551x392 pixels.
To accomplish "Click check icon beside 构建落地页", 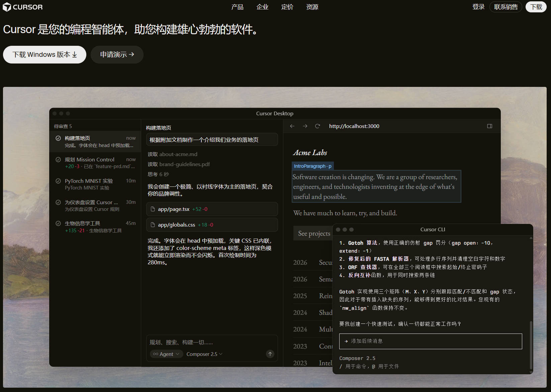I will tap(58, 138).
